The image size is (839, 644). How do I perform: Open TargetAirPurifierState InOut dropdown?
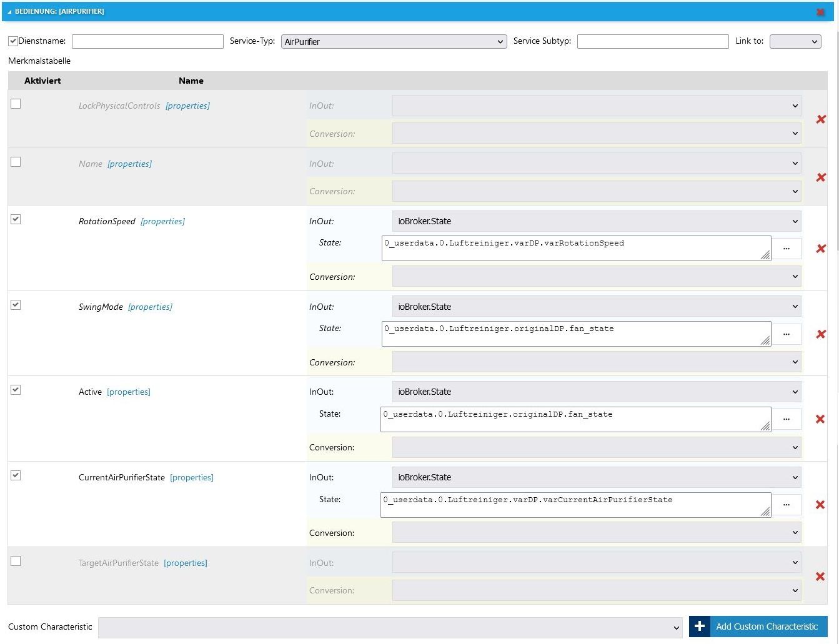click(x=597, y=563)
